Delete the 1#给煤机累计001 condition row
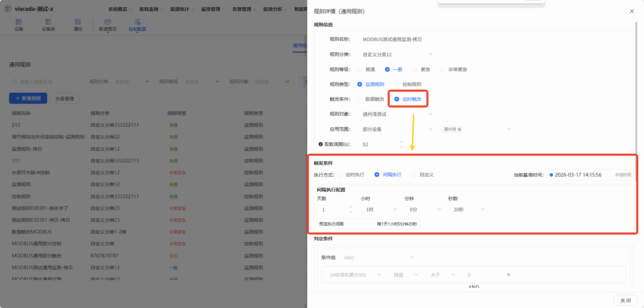The width and height of the screenshot is (644, 308). (509, 275)
